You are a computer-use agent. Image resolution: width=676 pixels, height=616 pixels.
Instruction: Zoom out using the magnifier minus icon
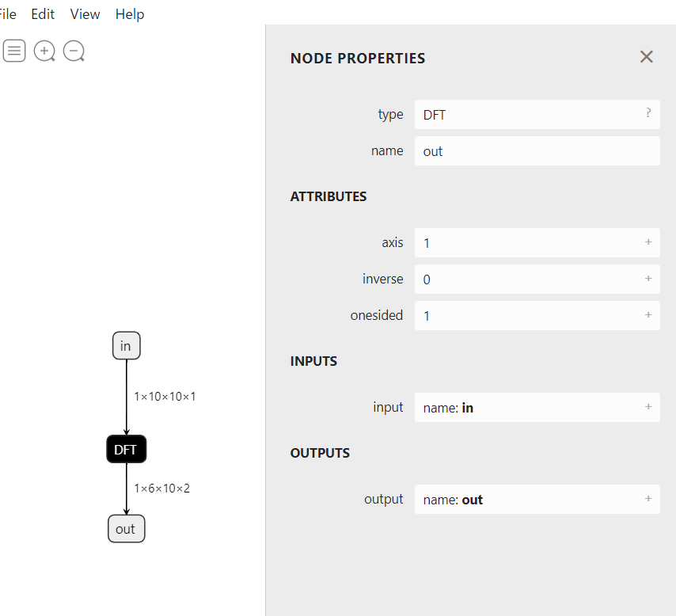[x=74, y=51]
